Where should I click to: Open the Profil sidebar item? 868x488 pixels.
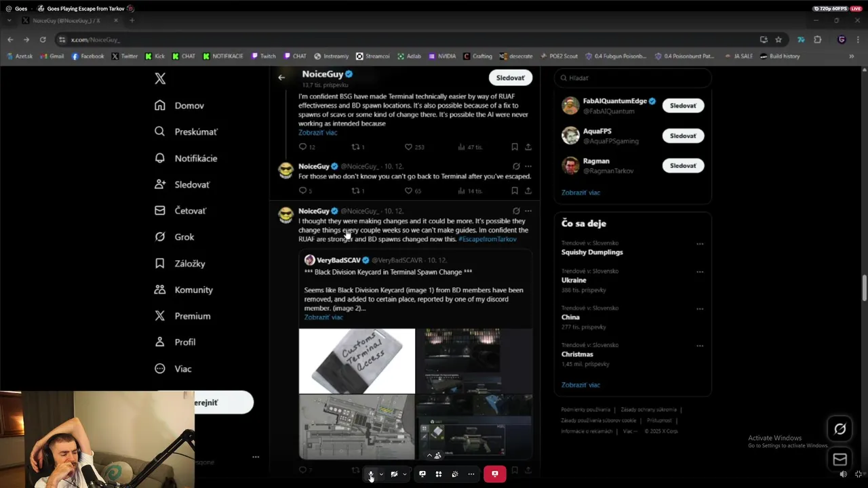[175, 342]
